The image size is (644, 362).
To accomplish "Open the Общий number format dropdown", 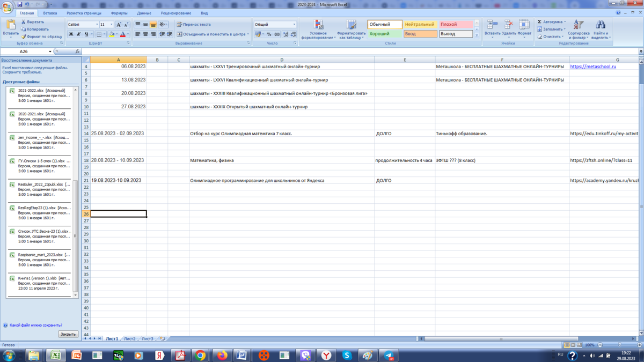I will [x=294, y=25].
